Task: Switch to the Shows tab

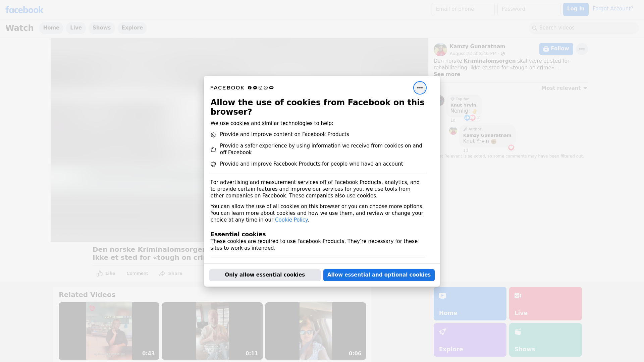Action: pos(102,28)
